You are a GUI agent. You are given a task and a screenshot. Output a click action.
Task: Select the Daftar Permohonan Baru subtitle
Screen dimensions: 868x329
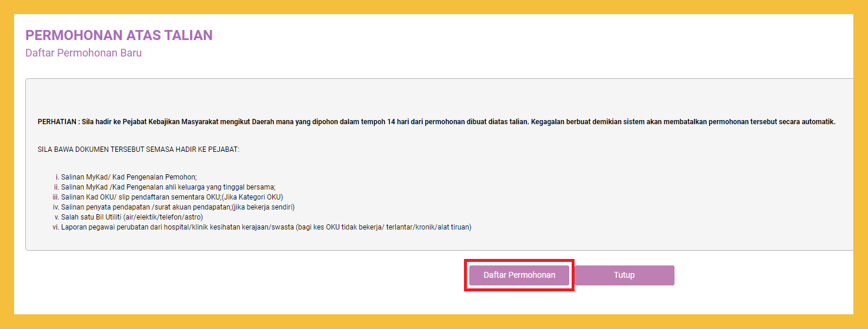(84, 53)
